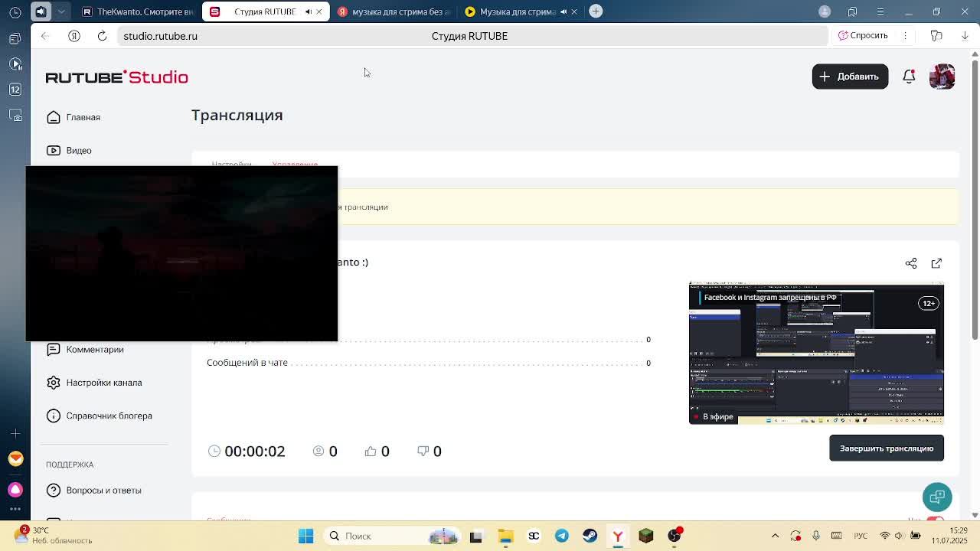
Task: Open the support chat bubble button
Action: tap(937, 497)
